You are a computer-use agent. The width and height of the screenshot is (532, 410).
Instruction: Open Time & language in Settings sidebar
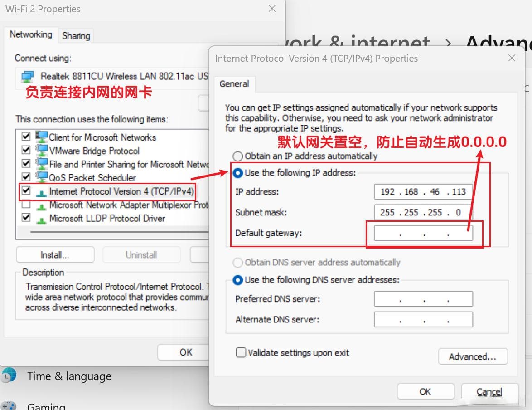[x=69, y=376]
